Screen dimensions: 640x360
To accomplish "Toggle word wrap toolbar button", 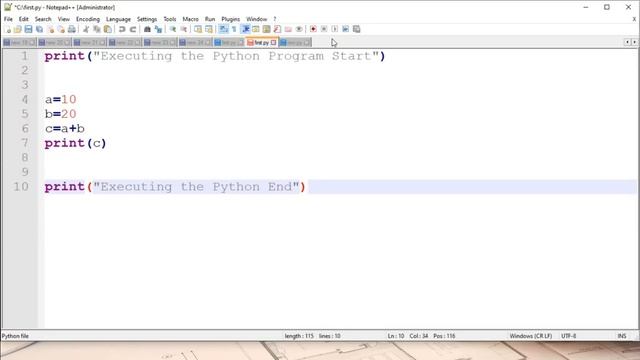I will click(x=223, y=29).
